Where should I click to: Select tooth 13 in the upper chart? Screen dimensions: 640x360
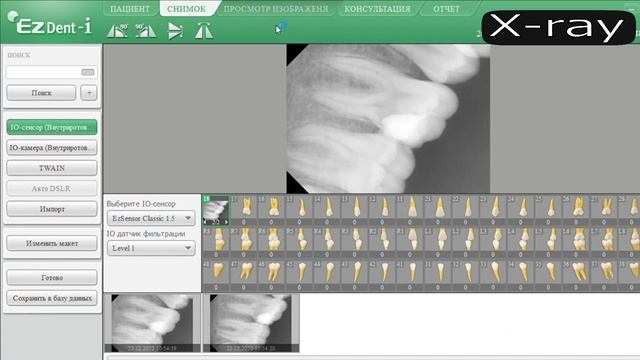coord(354,210)
